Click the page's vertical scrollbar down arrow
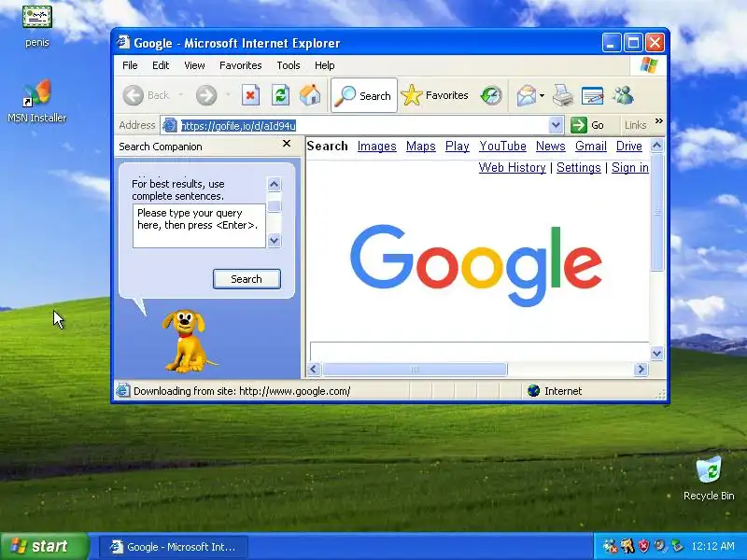Viewport: 747px width, 560px height. tap(657, 354)
